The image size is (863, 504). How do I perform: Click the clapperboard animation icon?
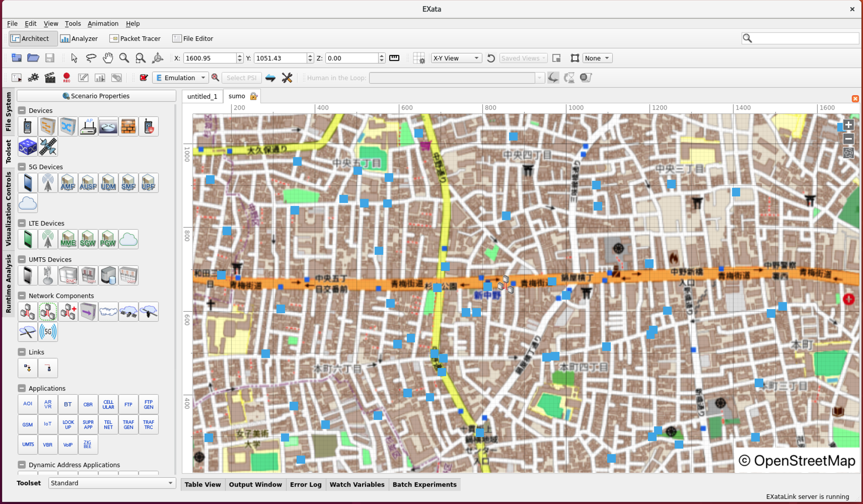50,78
